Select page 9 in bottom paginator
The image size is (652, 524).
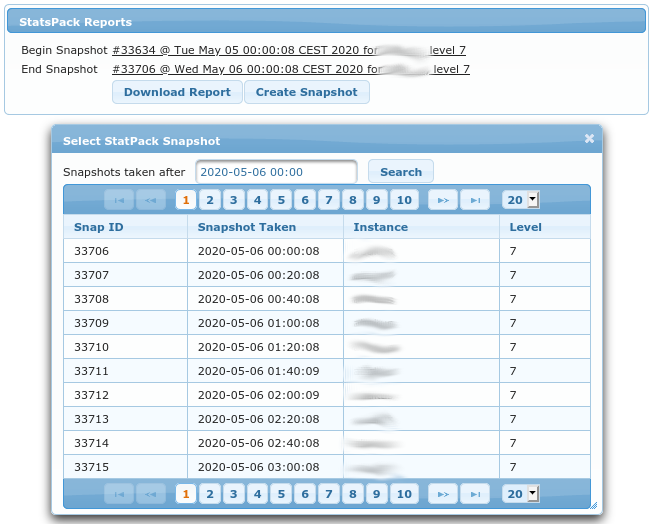click(376, 494)
